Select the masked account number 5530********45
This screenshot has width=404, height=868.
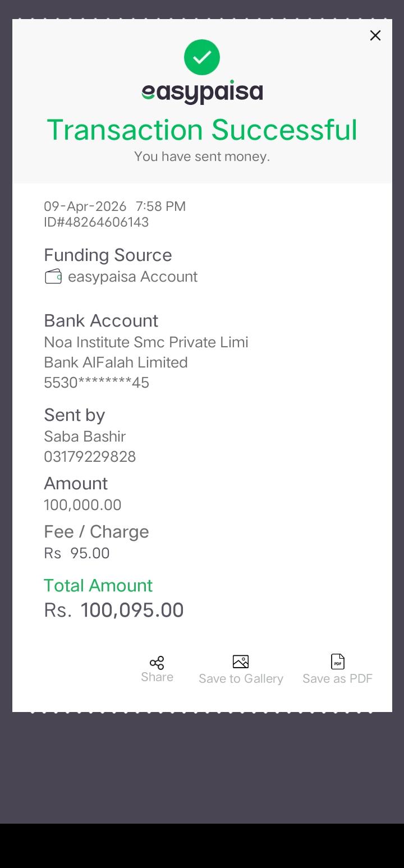(97, 383)
